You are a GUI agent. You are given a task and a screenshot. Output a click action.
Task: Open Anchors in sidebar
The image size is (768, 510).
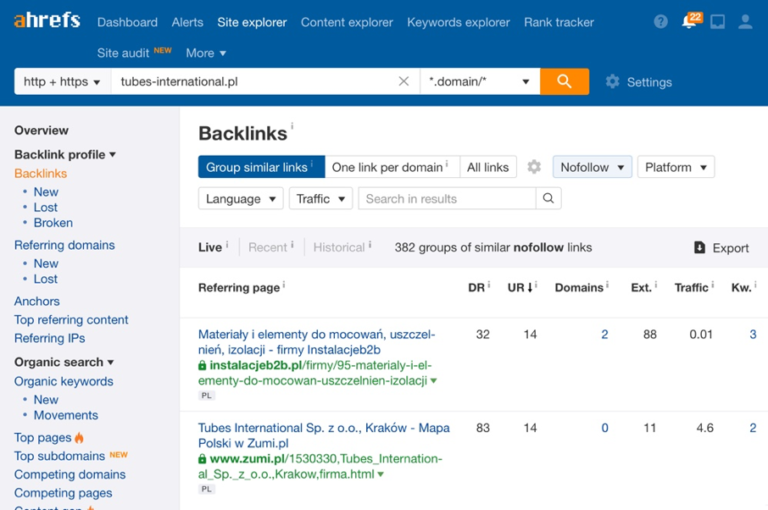[x=37, y=301]
